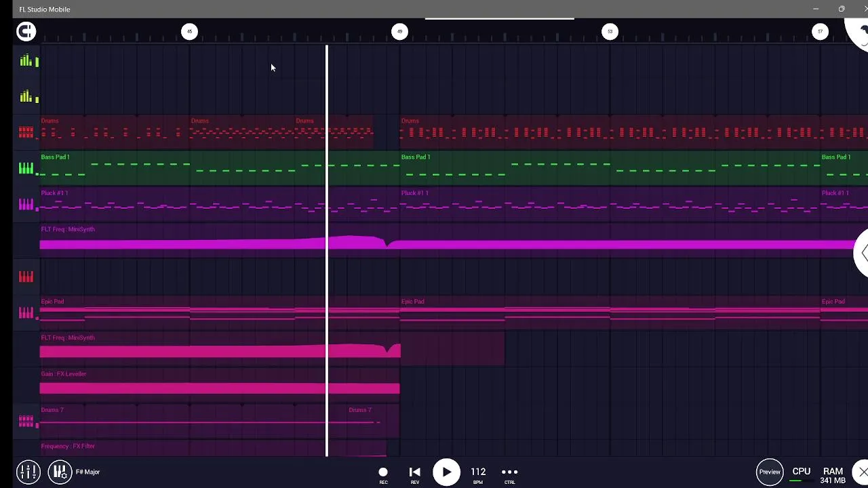Viewport: 868px width, 488px height.
Task: Restore the window using the title-bar restore button
Action: [842, 9]
